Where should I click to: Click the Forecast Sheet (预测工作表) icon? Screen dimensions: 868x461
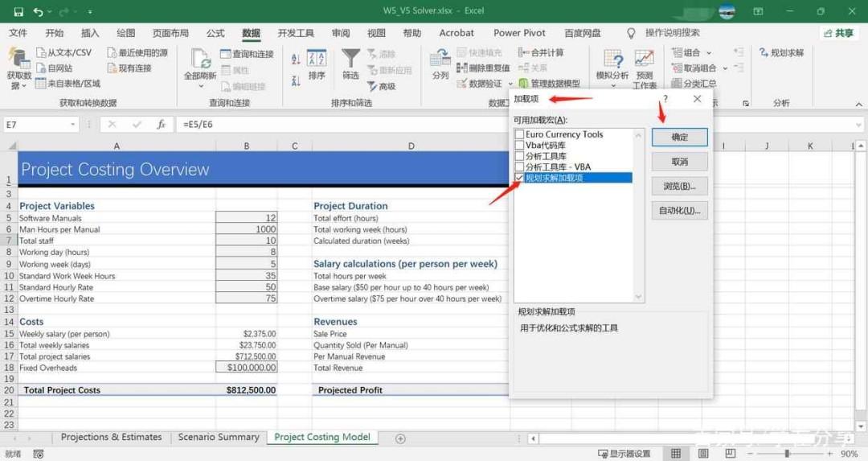[645, 58]
